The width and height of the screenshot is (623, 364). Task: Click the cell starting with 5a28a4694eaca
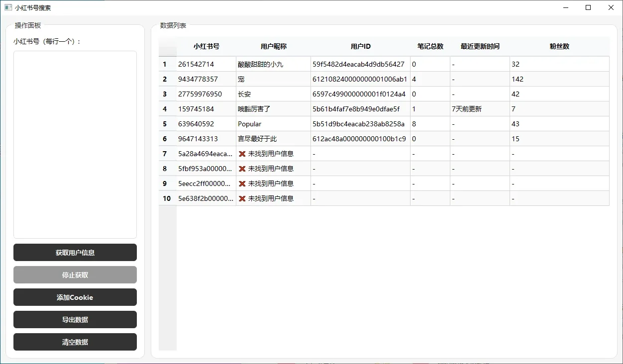[x=207, y=154]
